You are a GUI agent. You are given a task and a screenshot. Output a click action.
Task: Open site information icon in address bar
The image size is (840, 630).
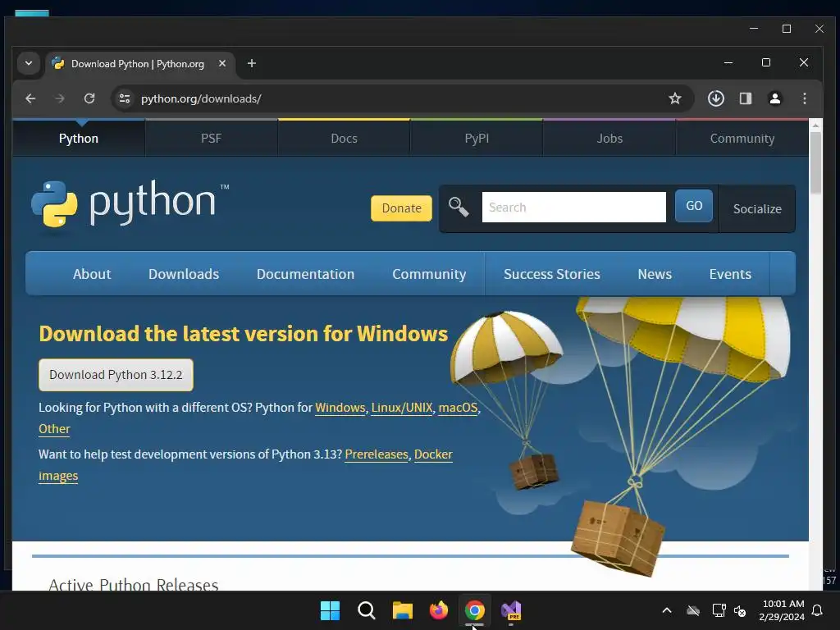click(x=125, y=98)
